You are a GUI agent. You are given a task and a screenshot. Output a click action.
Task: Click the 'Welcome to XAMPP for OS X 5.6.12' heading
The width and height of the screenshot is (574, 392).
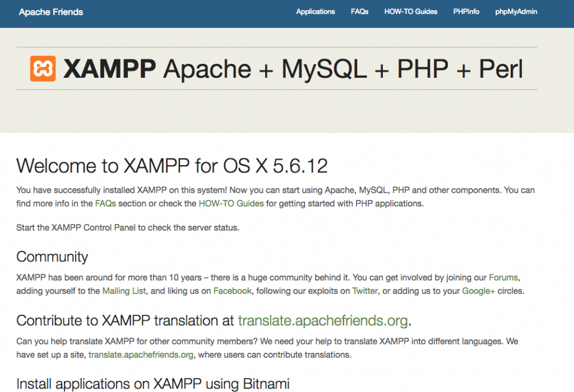point(172,166)
